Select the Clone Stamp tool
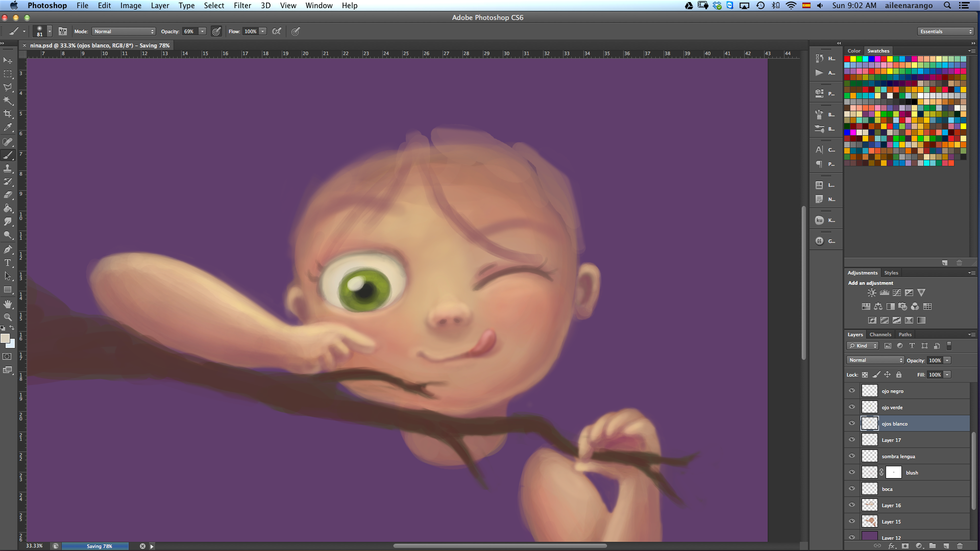This screenshot has height=551, width=980. (8, 168)
